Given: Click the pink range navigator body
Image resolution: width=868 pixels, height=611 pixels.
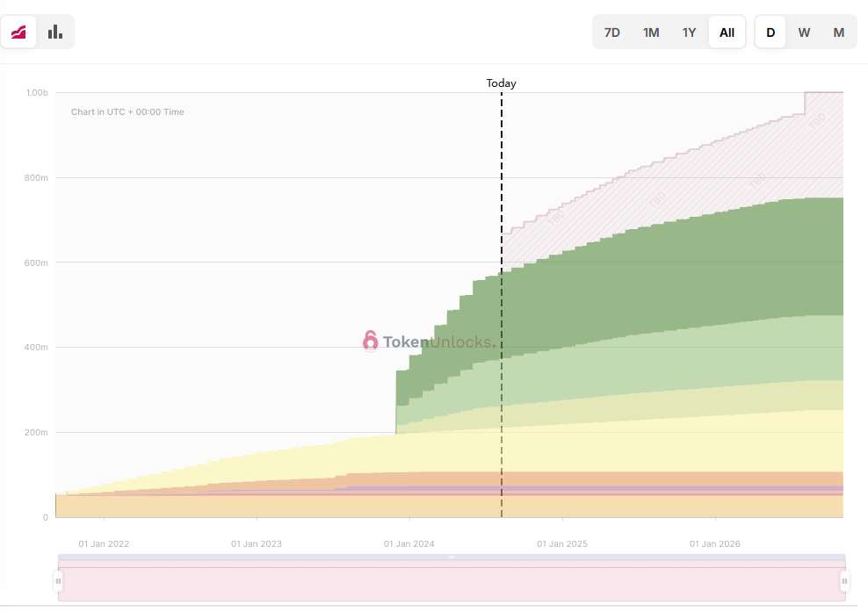Looking at the screenshot, I should click(x=452, y=584).
